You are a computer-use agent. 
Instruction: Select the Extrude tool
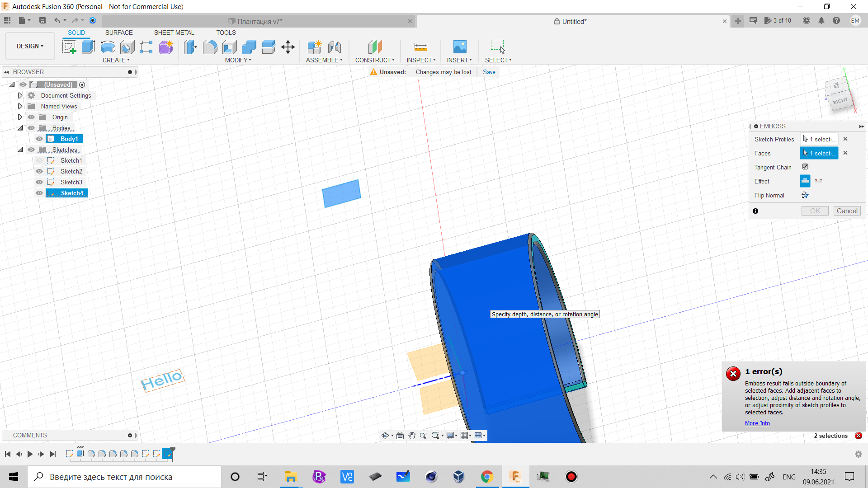(x=88, y=47)
